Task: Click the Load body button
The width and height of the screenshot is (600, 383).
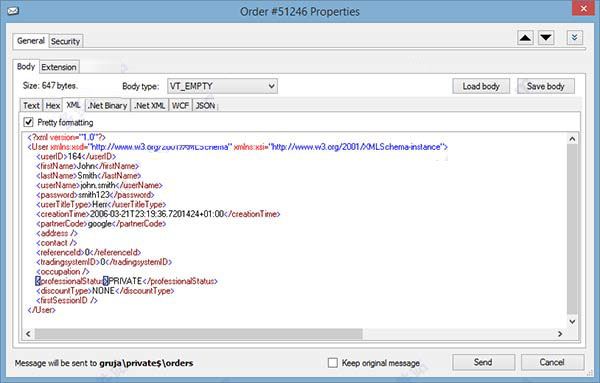Action: (481, 86)
